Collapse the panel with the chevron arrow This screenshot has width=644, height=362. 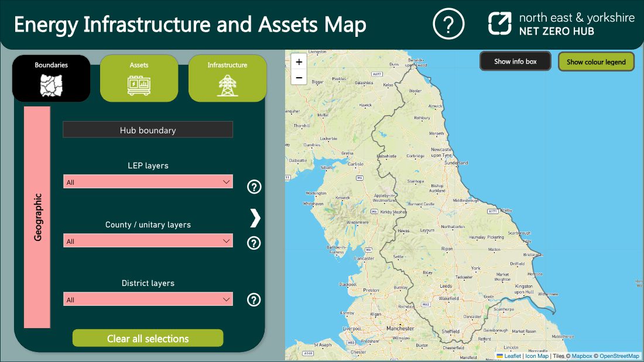pos(254,218)
